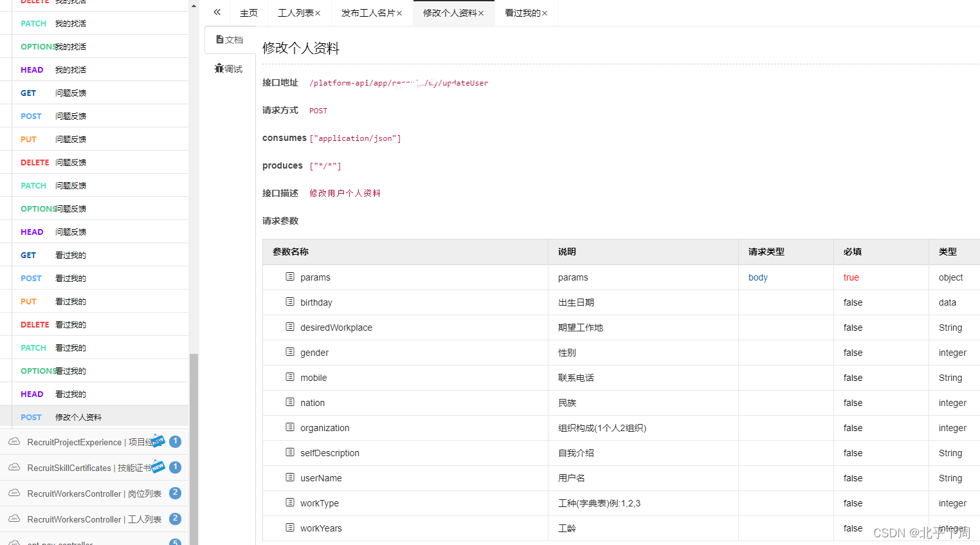
Task: Click the workYears row document icon
Action: click(x=290, y=528)
